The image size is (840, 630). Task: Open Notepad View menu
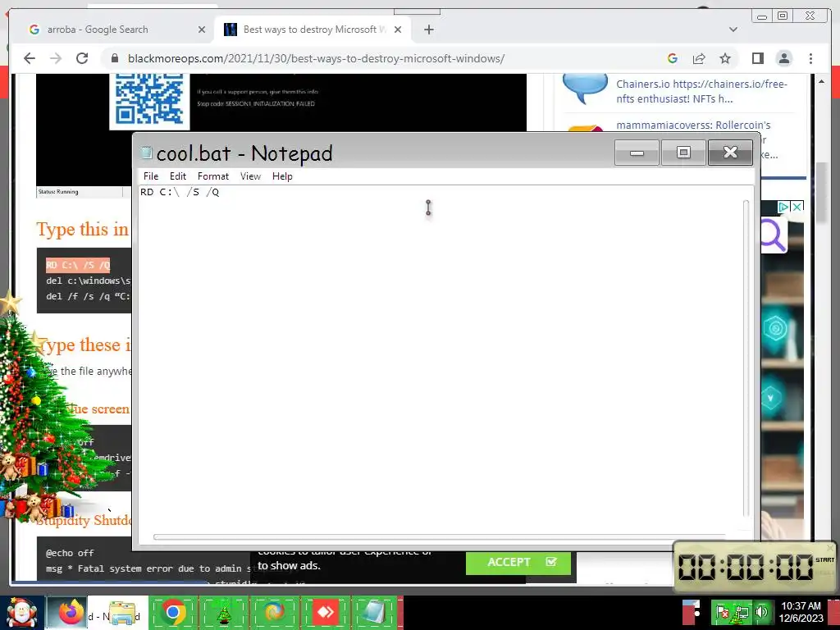click(x=250, y=176)
